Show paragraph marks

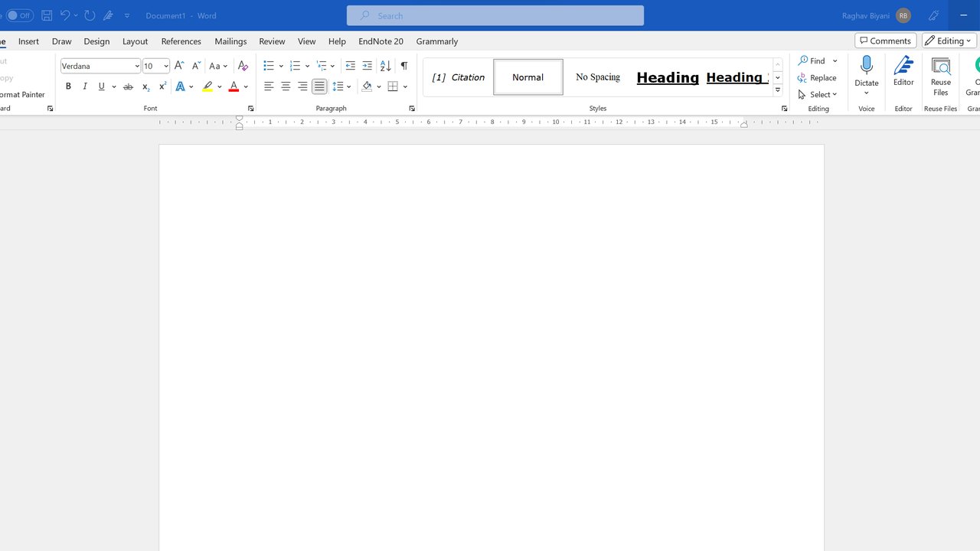coord(404,66)
